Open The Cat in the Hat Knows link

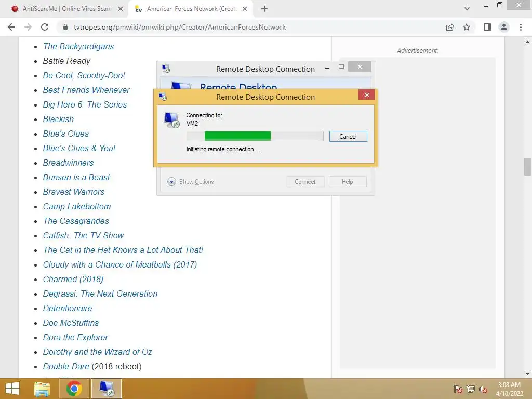pos(123,250)
